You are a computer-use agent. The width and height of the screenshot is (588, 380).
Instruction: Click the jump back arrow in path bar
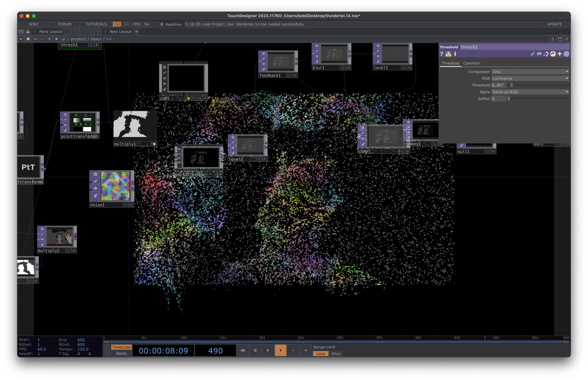tap(35, 39)
